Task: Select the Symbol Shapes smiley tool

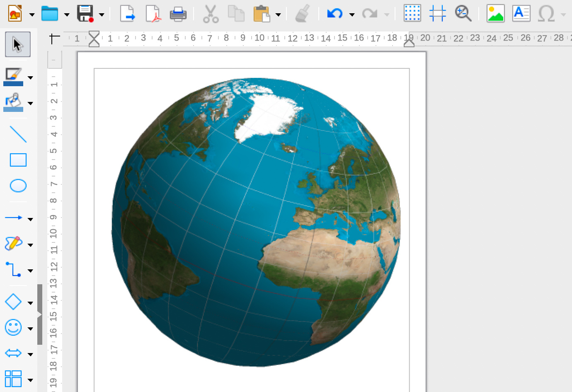Action: (x=13, y=327)
